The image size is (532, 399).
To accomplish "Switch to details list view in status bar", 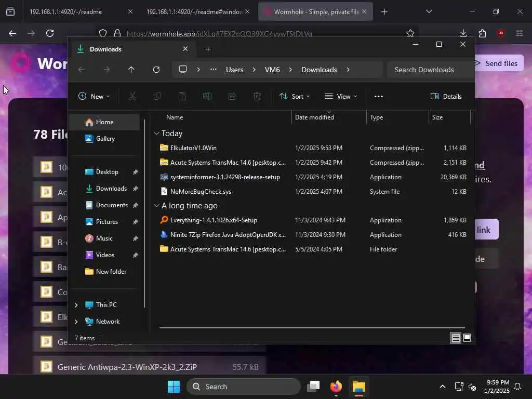I will click(x=456, y=338).
